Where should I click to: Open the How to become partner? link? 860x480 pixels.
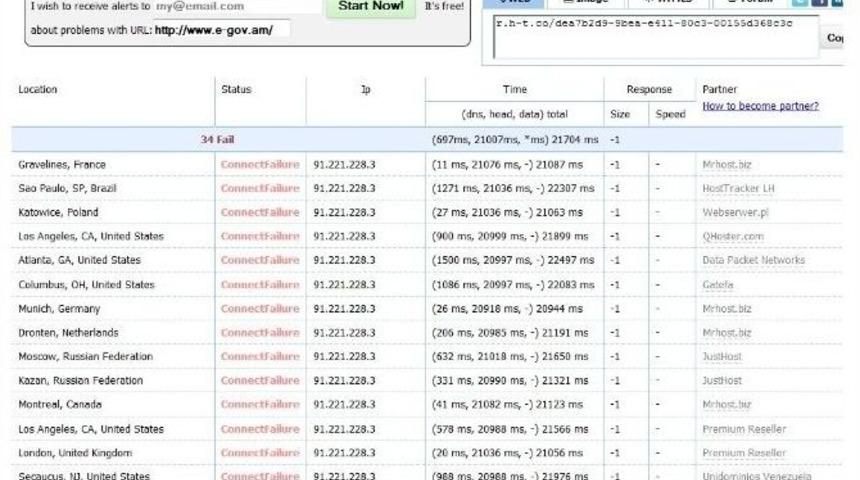760,106
